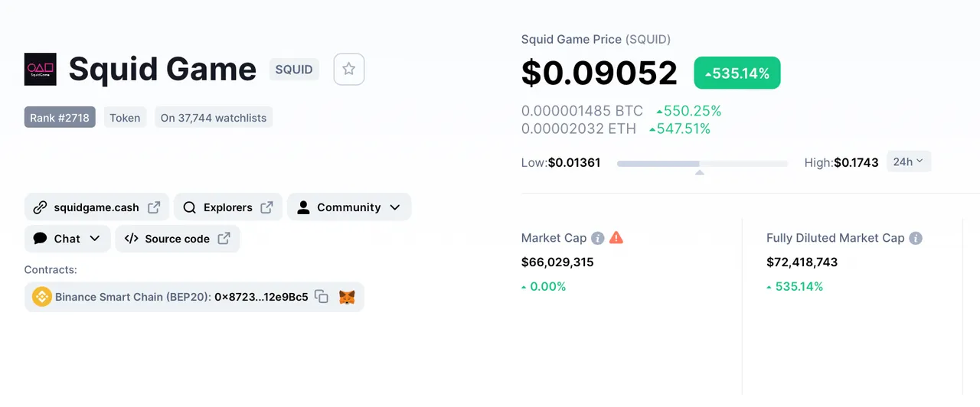This screenshot has height=407, width=980.
Task: Open squidgame.cash external link icon
Action: pos(154,207)
